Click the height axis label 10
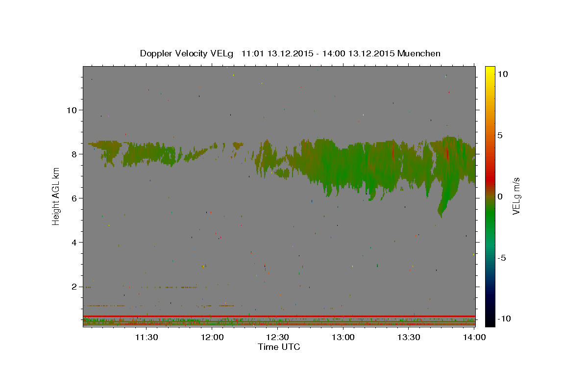 tap(72, 110)
